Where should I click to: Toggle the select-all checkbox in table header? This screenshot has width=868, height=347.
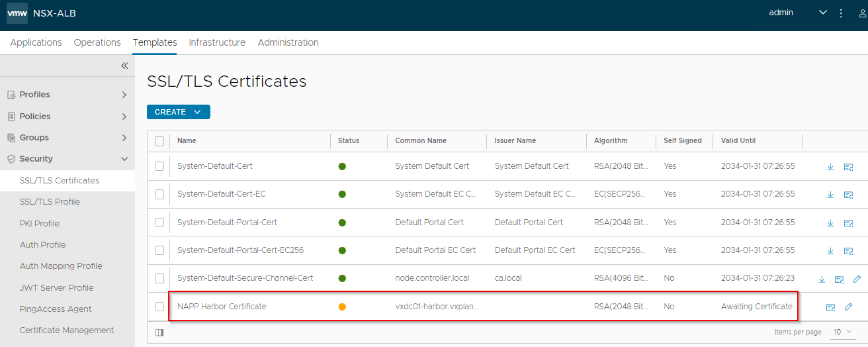159,141
